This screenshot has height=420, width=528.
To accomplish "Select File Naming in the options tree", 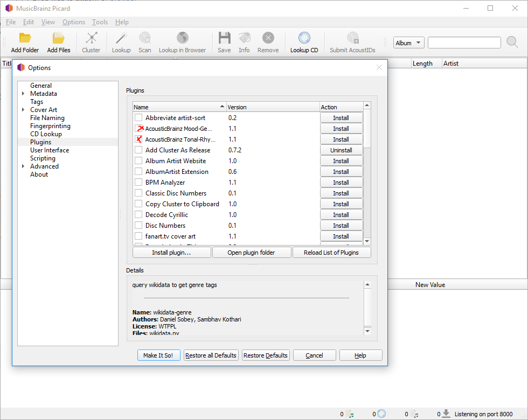I will click(x=47, y=118).
